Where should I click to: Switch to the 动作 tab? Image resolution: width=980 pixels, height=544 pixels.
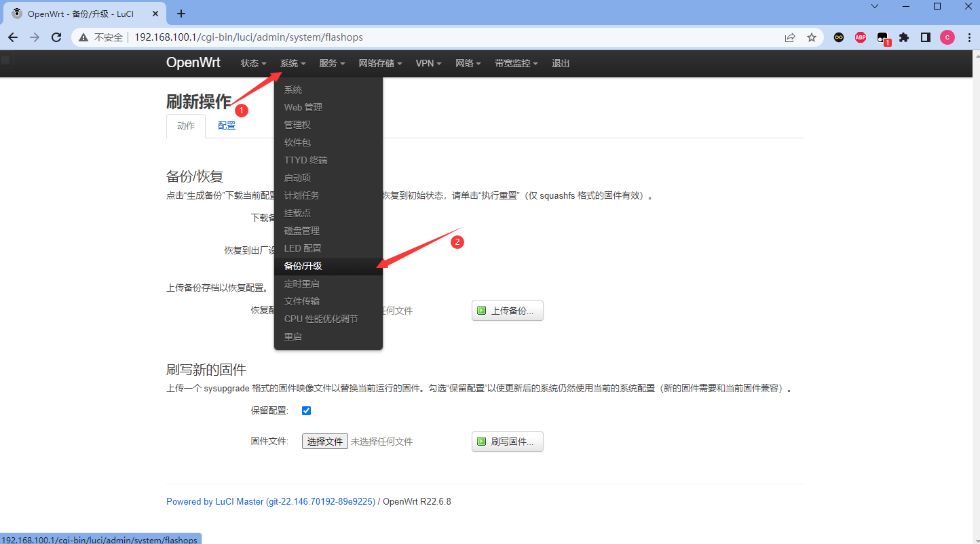pyautogui.click(x=186, y=125)
